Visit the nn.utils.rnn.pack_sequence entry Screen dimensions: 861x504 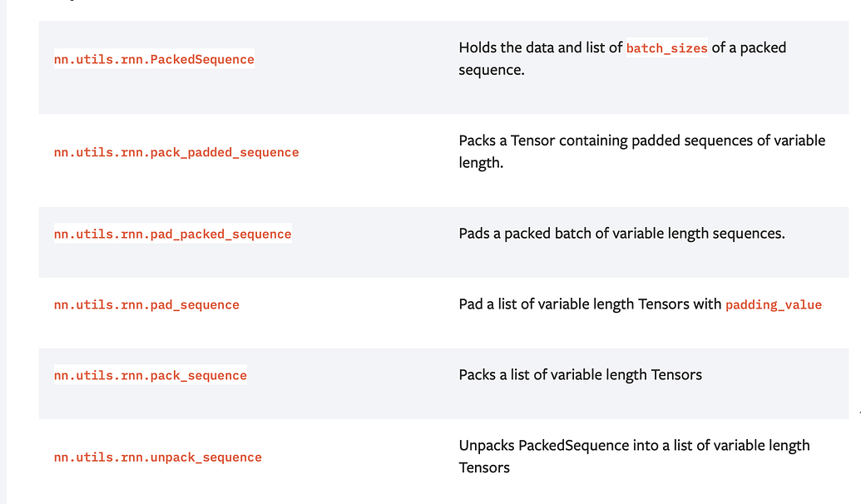151,376
